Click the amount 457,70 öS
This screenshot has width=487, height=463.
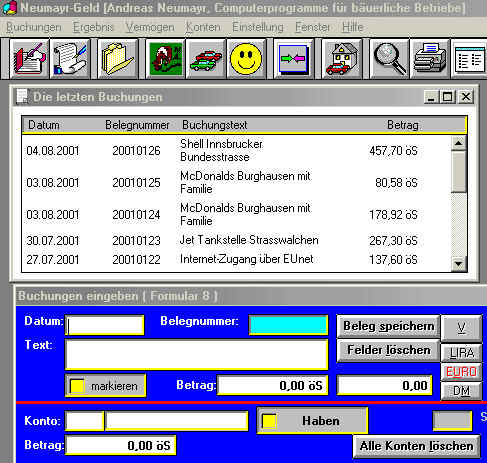click(393, 151)
